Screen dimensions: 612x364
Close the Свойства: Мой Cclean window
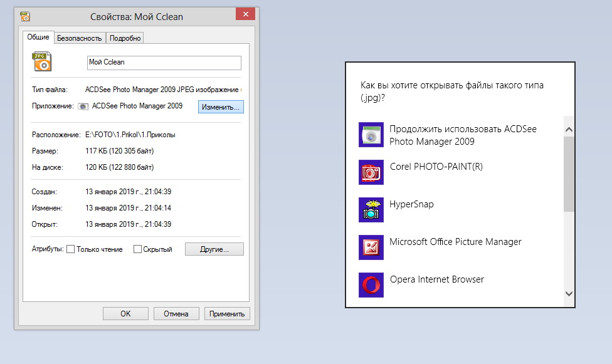click(x=246, y=14)
